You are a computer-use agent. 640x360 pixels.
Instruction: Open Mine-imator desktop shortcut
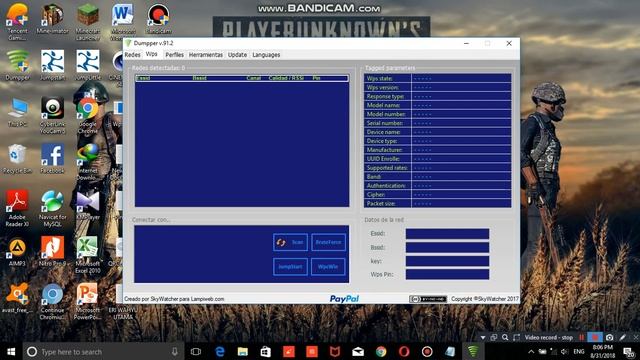point(52,19)
